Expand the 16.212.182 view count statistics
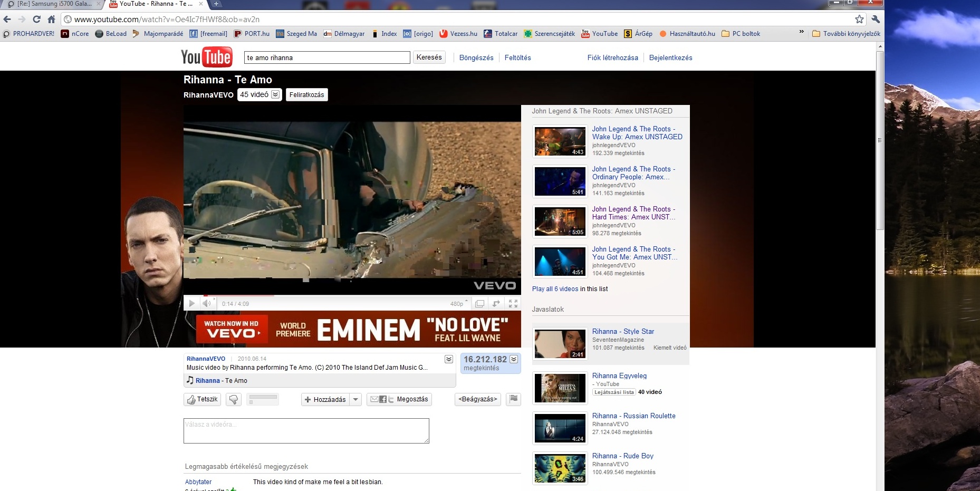 point(514,359)
